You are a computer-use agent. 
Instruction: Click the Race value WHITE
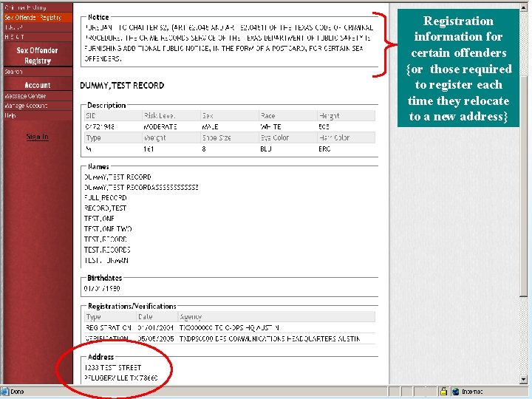coord(270,127)
